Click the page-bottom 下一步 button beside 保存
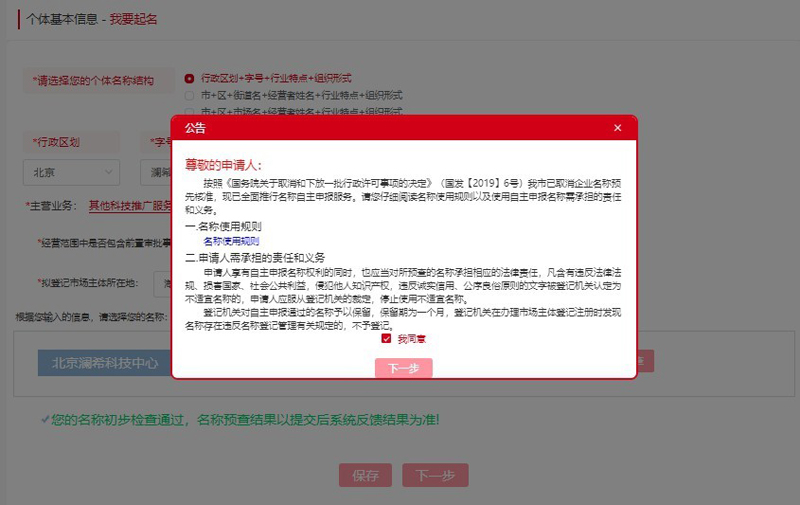The width and height of the screenshot is (800, 505). pos(435,475)
